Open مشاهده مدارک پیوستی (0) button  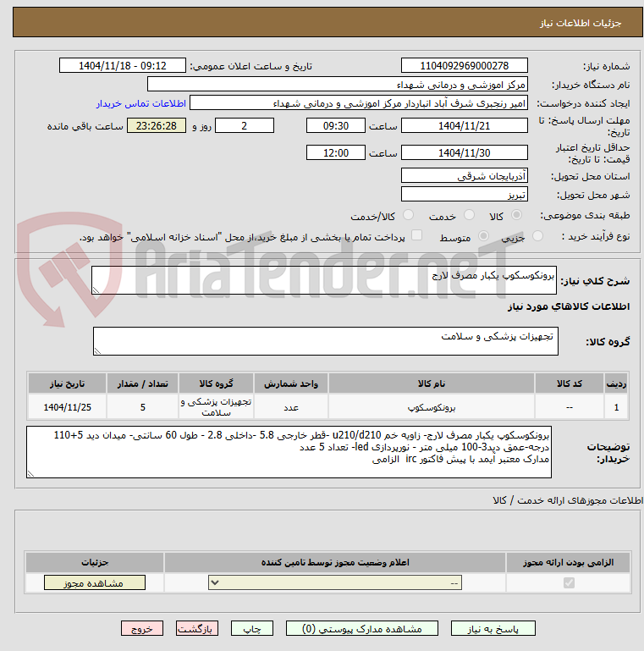[x=362, y=629]
